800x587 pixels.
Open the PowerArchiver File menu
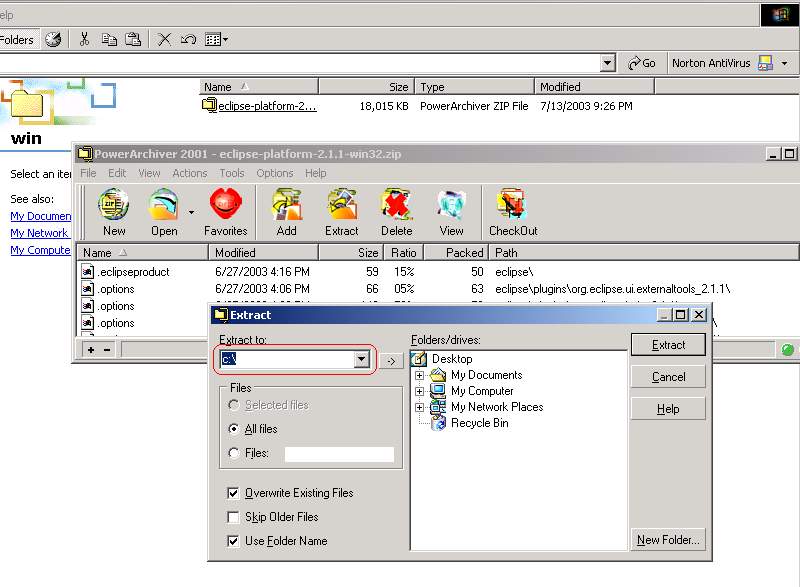(88, 173)
